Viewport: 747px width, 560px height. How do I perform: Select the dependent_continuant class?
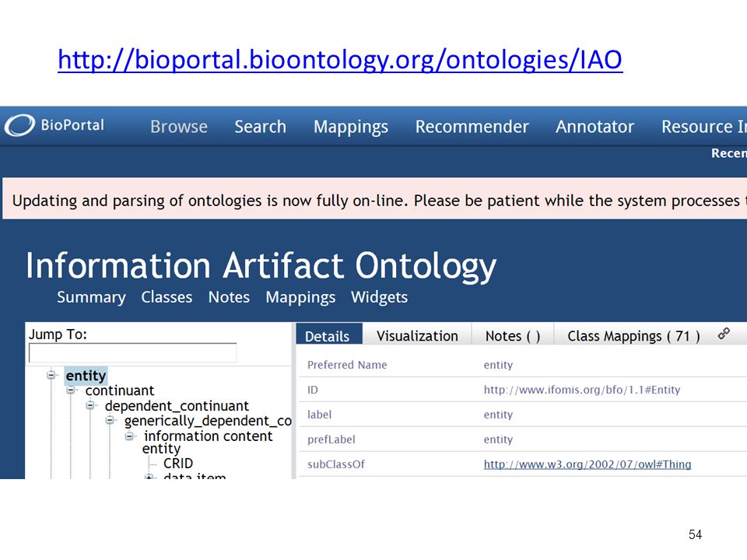(x=177, y=406)
